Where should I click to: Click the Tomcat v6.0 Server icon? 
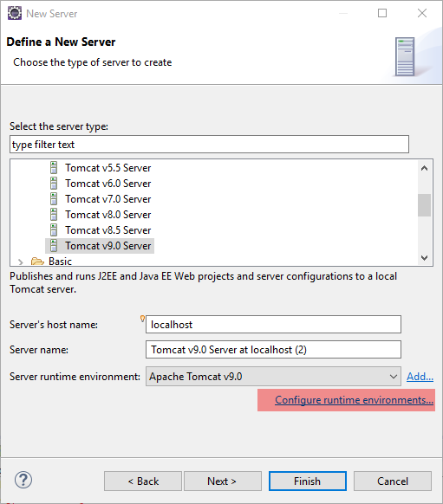pyautogui.click(x=54, y=184)
